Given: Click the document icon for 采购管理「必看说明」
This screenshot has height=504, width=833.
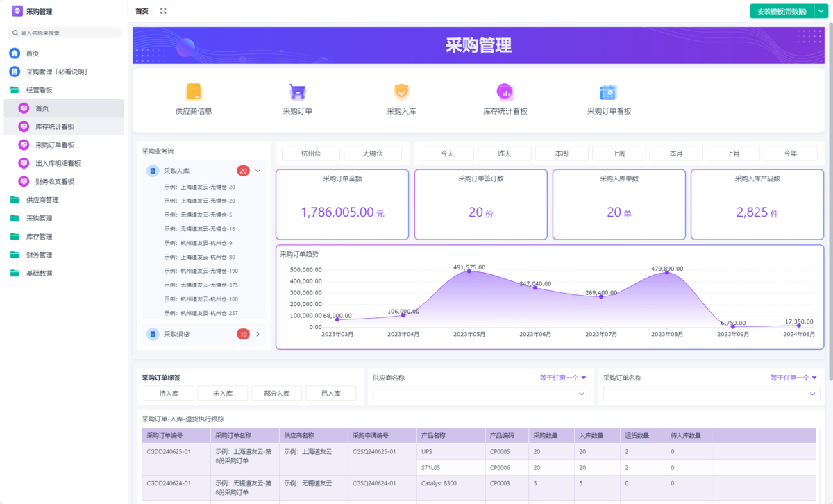Looking at the screenshot, I should point(15,72).
